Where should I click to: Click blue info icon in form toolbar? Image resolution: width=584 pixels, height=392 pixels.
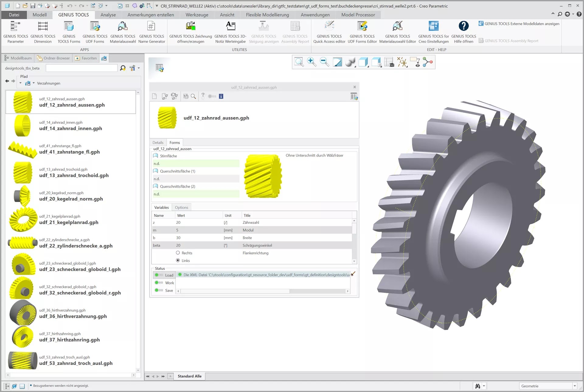point(221,96)
